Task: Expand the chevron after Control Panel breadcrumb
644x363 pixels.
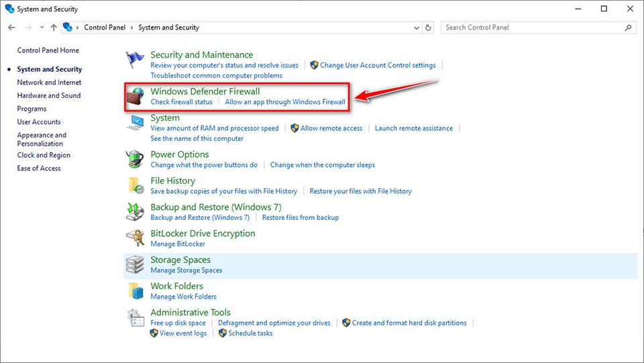Action: pyautogui.click(x=132, y=28)
